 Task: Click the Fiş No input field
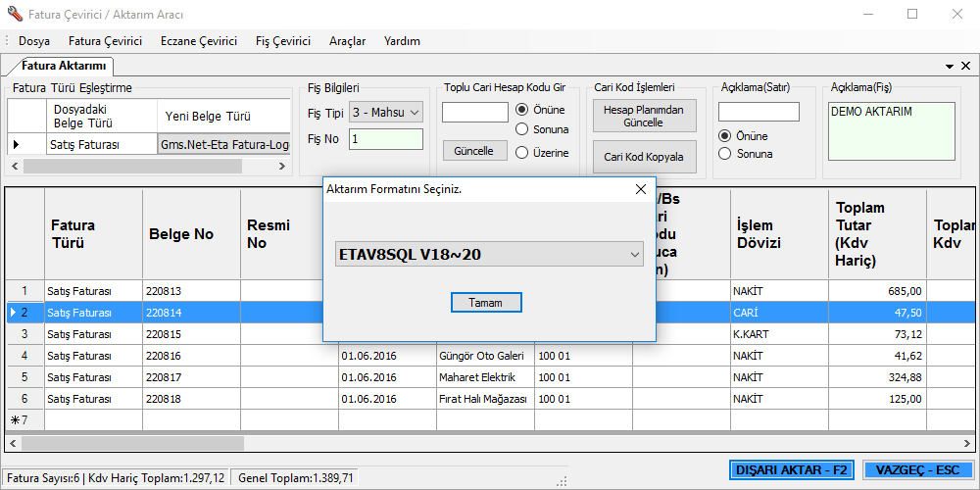(386, 139)
